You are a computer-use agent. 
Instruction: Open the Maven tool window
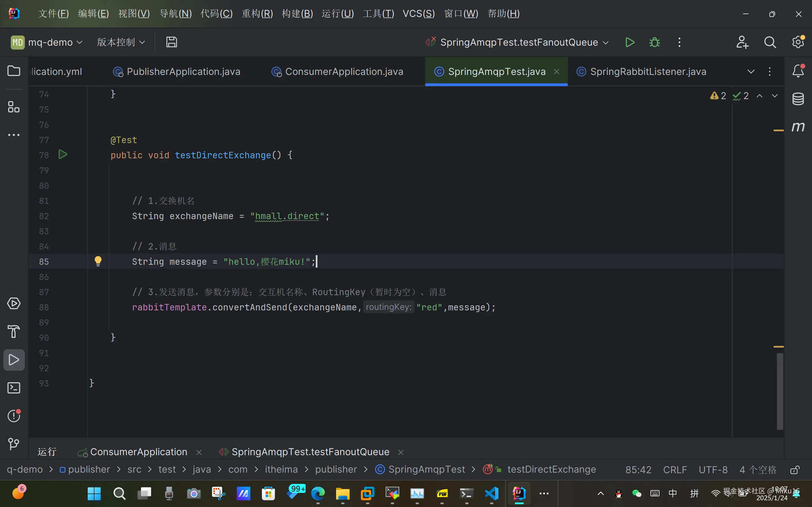(x=798, y=127)
